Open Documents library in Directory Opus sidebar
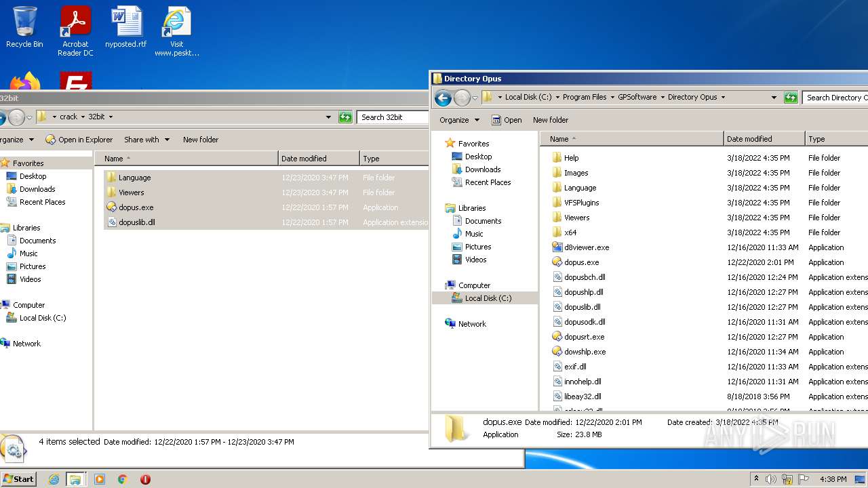This screenshot has width=868, height=488. click(483, 221)
